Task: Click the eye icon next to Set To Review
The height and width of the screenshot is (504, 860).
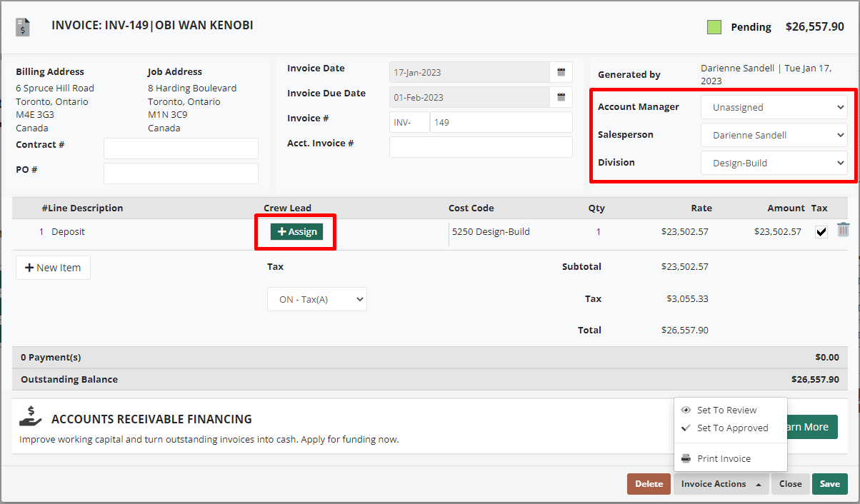Action: pyautogui.click(x=686, y=409)
